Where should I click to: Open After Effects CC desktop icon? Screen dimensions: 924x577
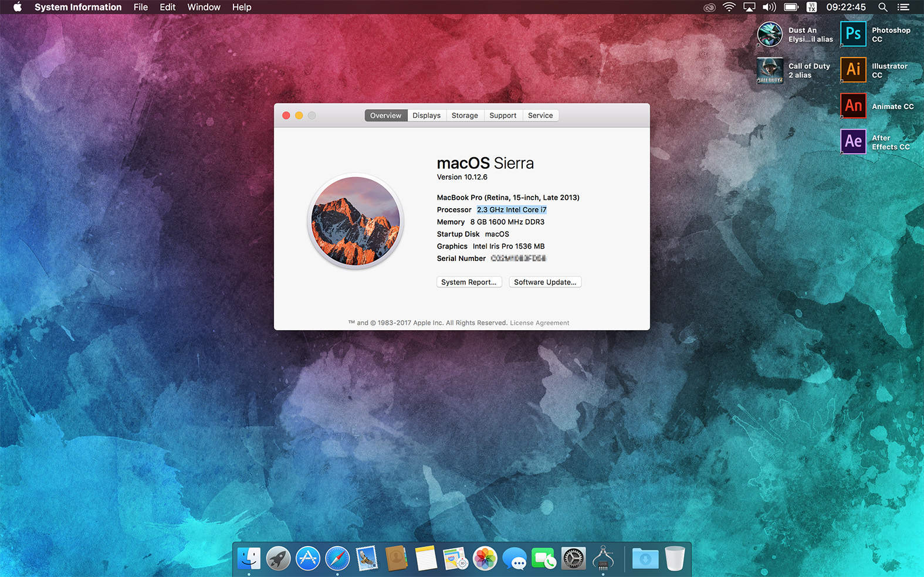pos(853,141)
